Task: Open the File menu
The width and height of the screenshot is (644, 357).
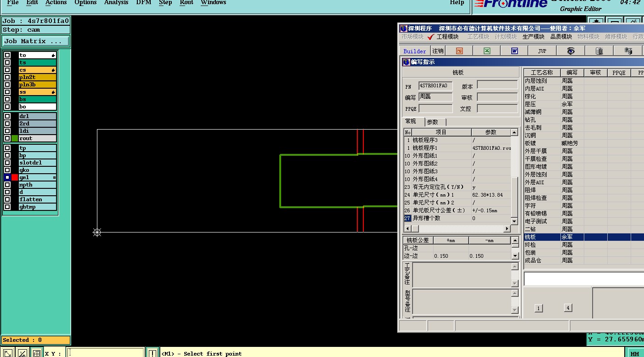Action: click(13, 2)
